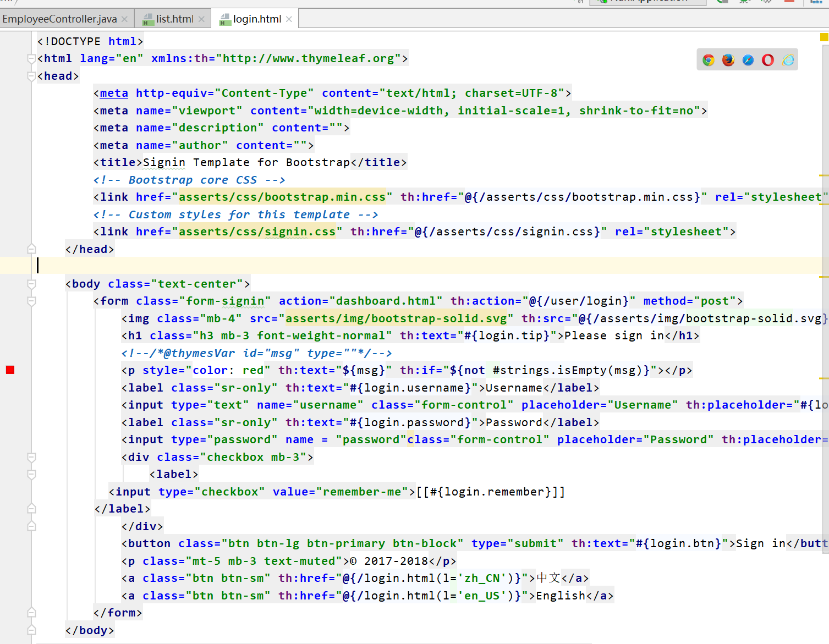Open preview in Safari browser icon
This screenshot has height=644, width=829.
tap(748, 60)
